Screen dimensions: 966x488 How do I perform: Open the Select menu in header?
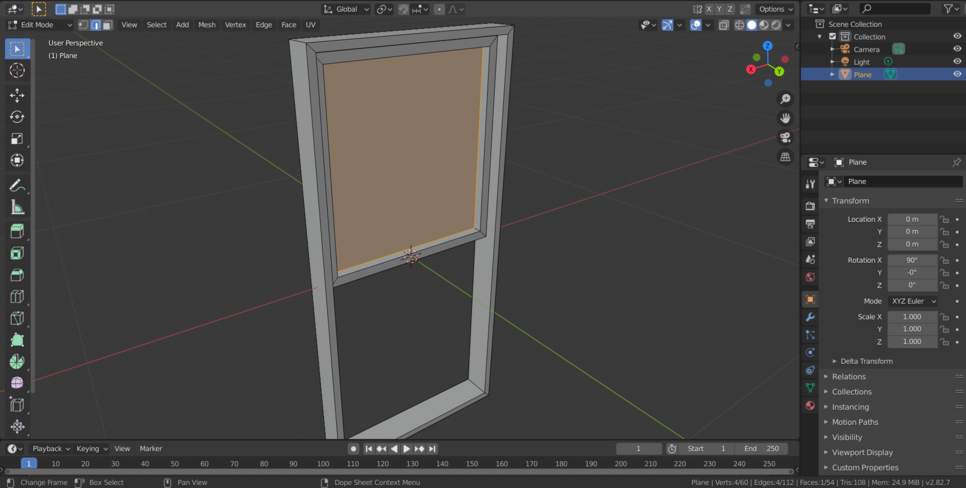tap(156, 25)
